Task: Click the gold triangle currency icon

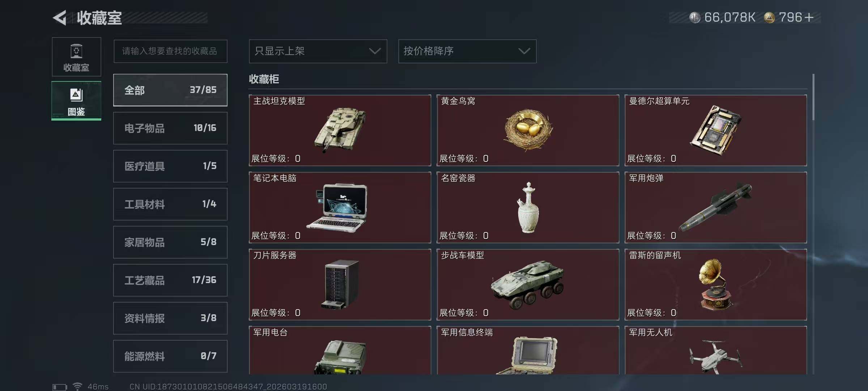Action: point(769,17)
